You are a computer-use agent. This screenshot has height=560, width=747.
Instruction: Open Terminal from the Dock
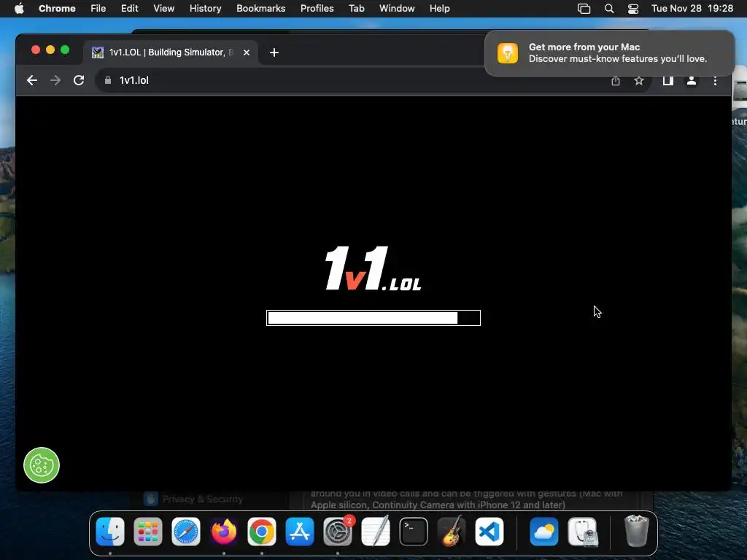point(414,532)
